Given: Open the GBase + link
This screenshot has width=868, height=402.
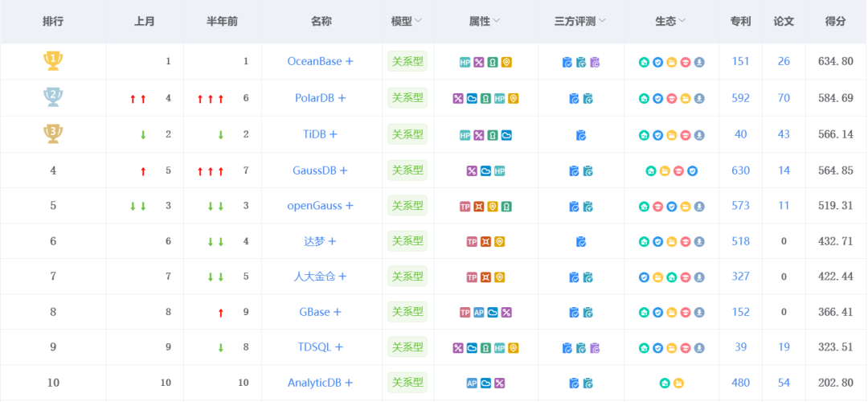Looking at the screenshot, I should (x=321, y=312).
